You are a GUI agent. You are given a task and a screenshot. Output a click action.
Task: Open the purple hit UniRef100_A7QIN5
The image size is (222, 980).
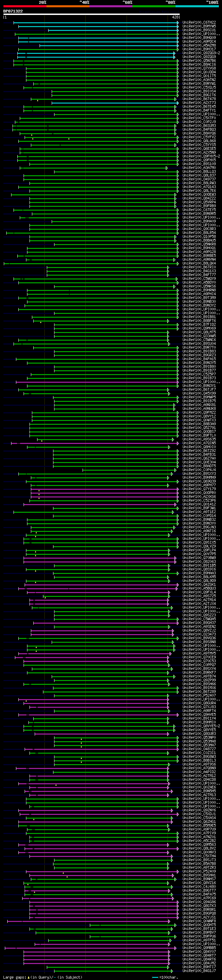point(199,443)
